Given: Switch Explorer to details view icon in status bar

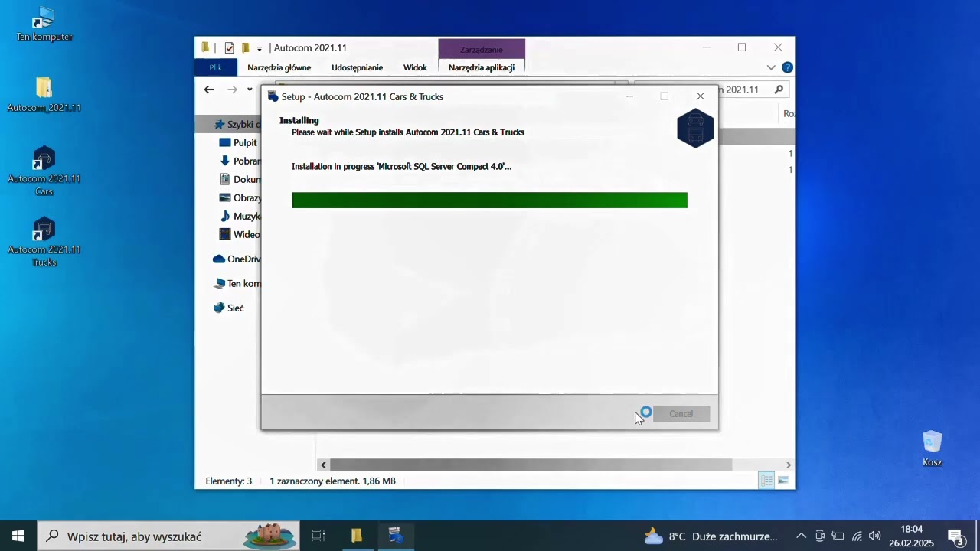Looking at the screenshot, I should (766, 481).
